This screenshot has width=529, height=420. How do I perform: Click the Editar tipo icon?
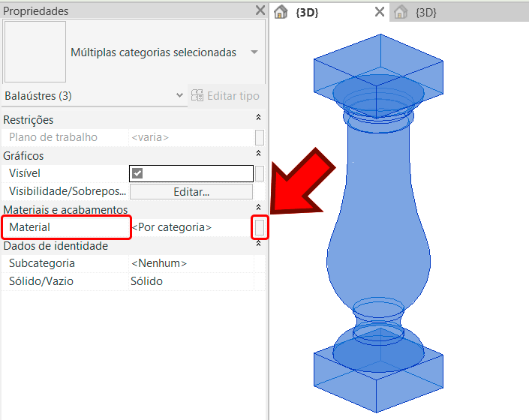(x=198, y=96)
